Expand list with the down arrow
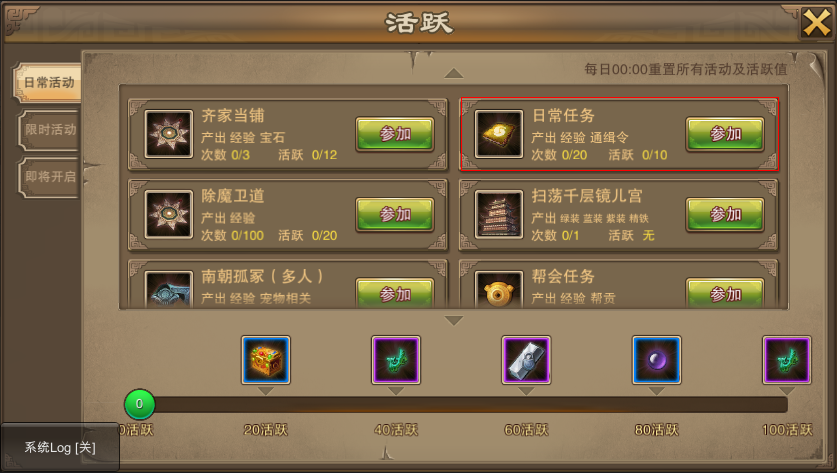 click(x=453, y=320)
